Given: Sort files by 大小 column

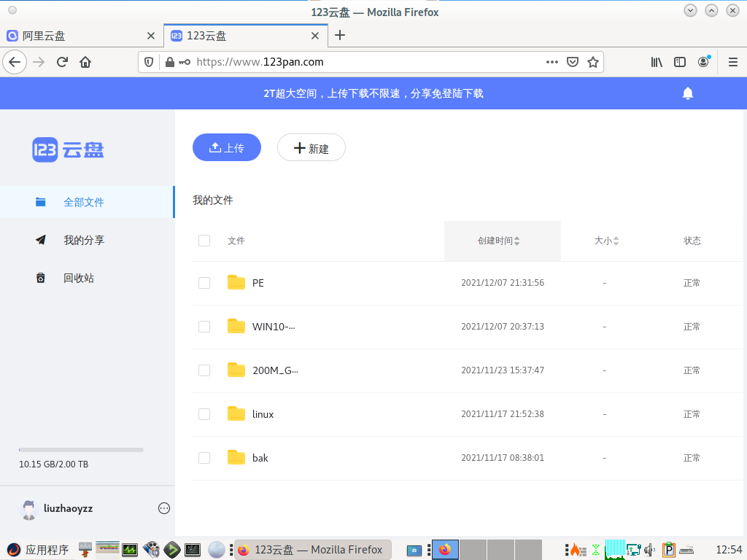Looking at the screenshot, I should 606,241.
